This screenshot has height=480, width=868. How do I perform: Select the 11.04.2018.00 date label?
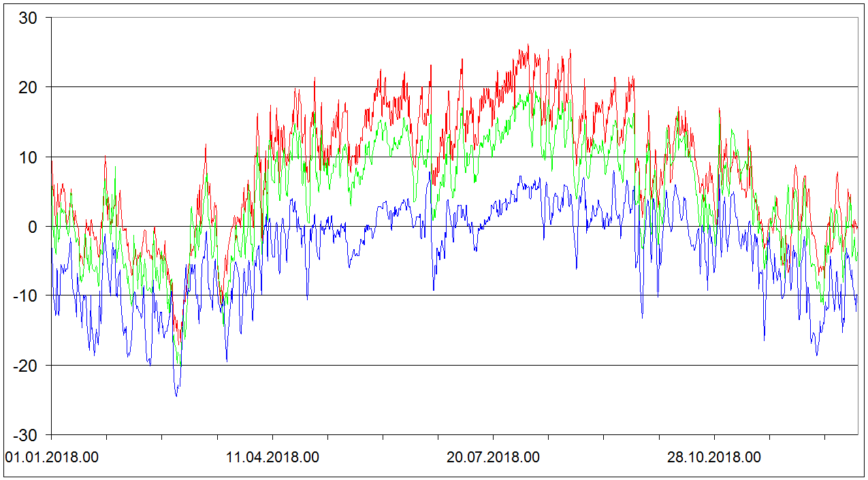[x=272, y=458]
